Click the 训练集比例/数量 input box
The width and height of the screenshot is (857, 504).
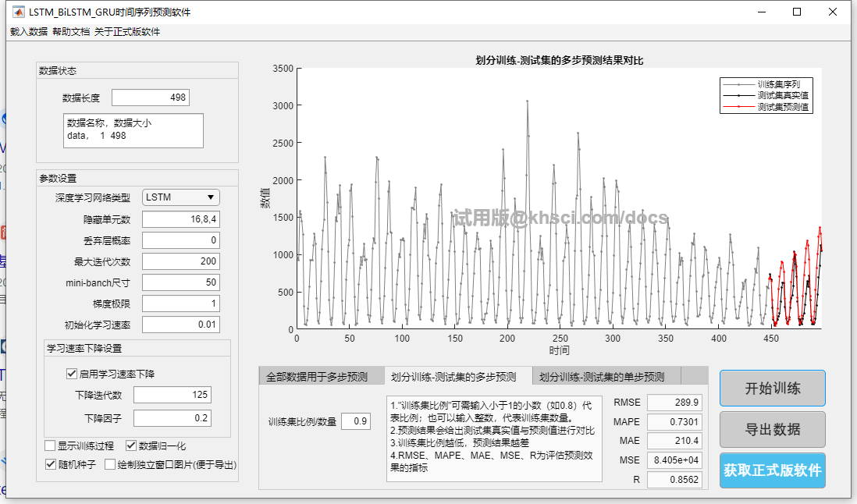(356, 421)
